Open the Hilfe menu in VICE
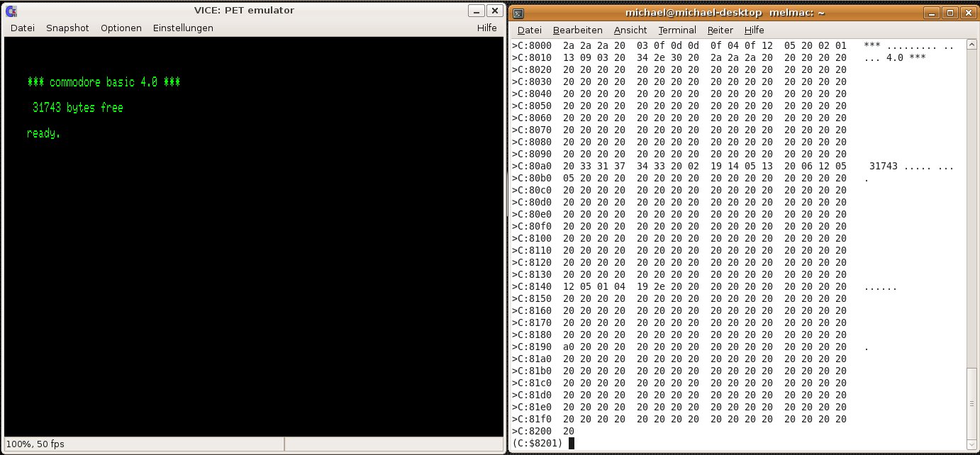This screenshot has height=455, width=980. coord(487,28)
